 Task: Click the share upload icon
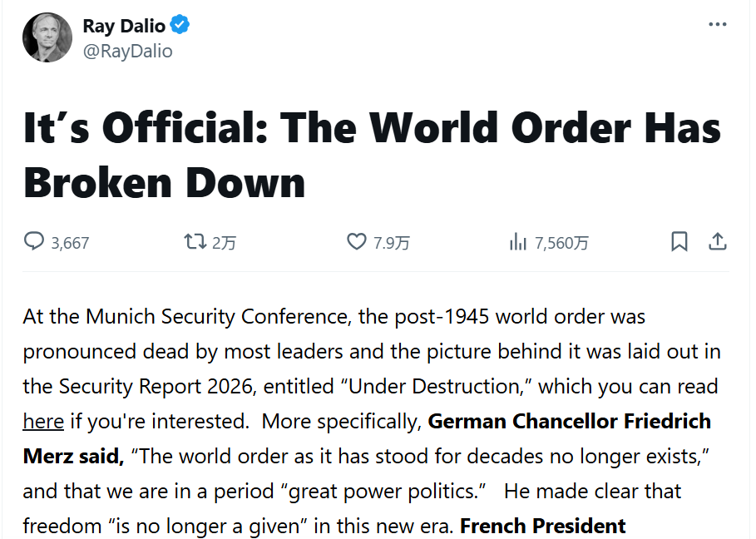click(x=718, y=242)
